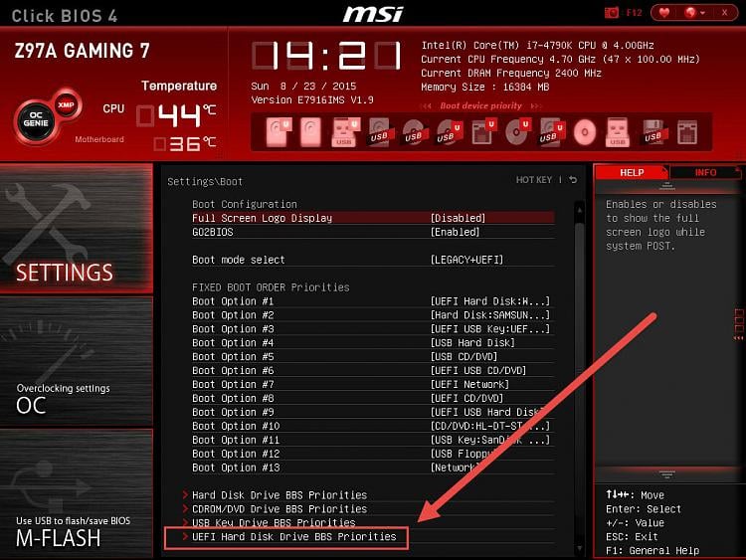Click left arrows before Boot device priority
Viewport: 746px width, 560px height.
pos(427,106)
